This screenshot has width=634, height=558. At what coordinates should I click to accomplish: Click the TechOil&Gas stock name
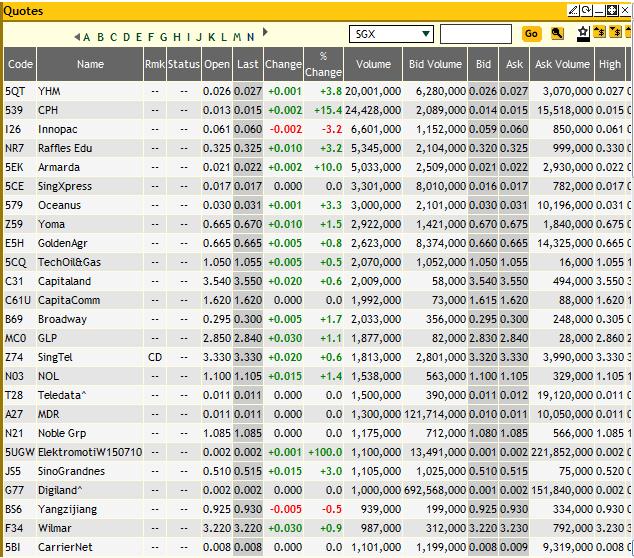pyautogui.click(x=70, y=262)
